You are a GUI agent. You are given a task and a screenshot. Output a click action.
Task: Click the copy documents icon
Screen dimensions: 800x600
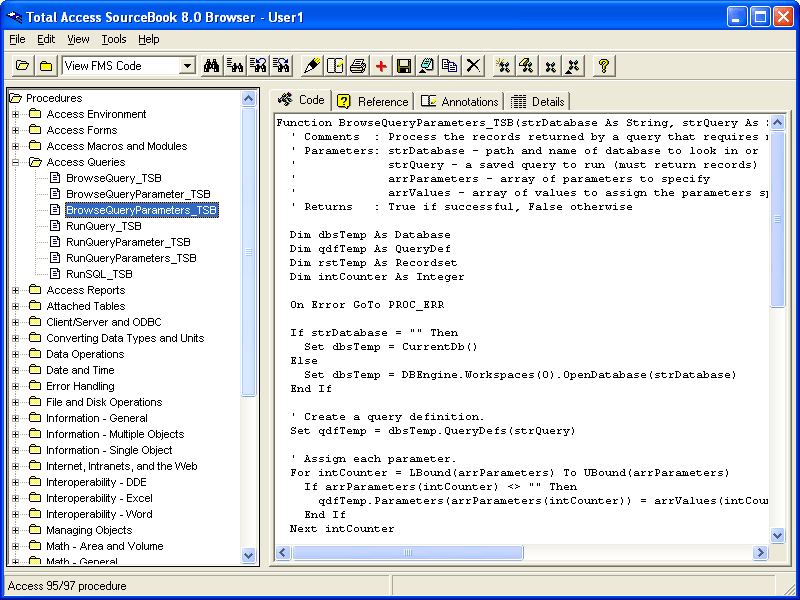pos(450,66)
